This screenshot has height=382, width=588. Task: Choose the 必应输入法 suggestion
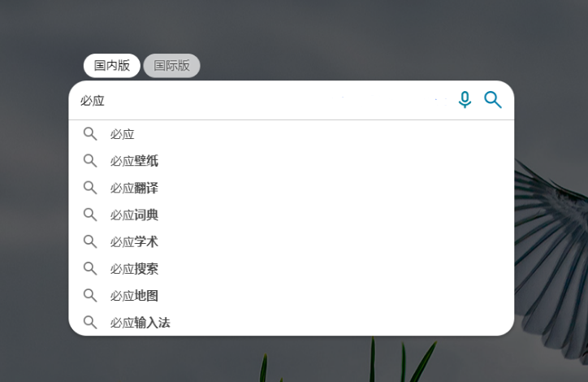tap(292, 323)
